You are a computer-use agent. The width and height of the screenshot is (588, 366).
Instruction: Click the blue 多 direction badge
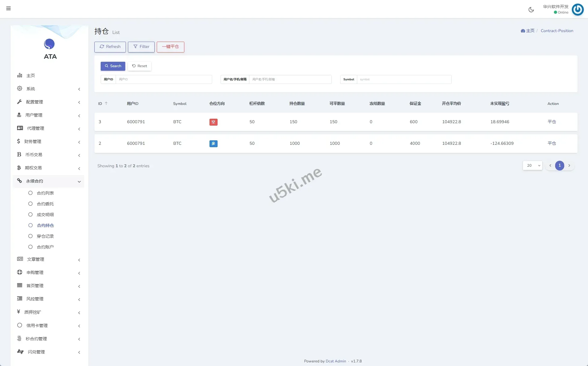[x=213, y=144]
